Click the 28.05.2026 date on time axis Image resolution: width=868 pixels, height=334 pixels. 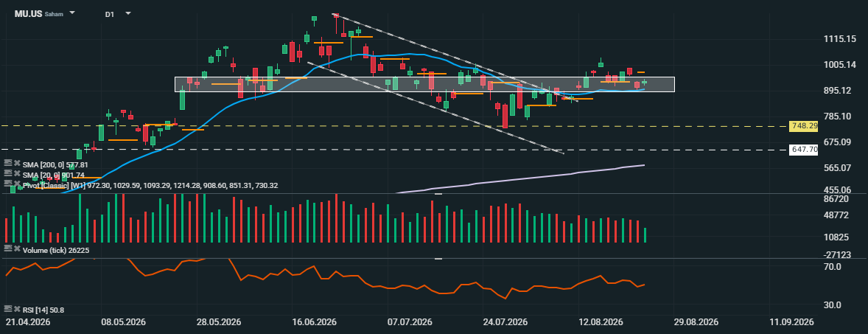point(220,322)
